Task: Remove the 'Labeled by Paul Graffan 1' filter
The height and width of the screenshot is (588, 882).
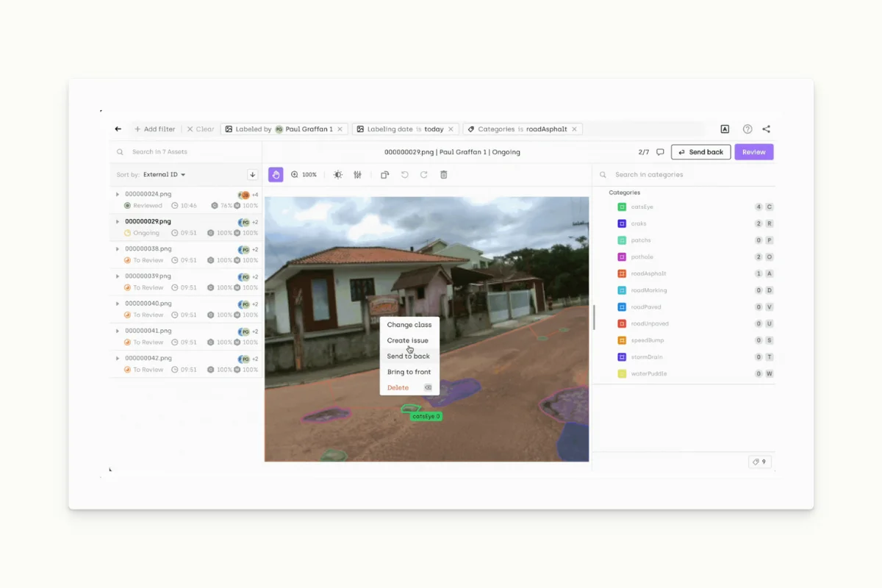Action: [339, 129]
